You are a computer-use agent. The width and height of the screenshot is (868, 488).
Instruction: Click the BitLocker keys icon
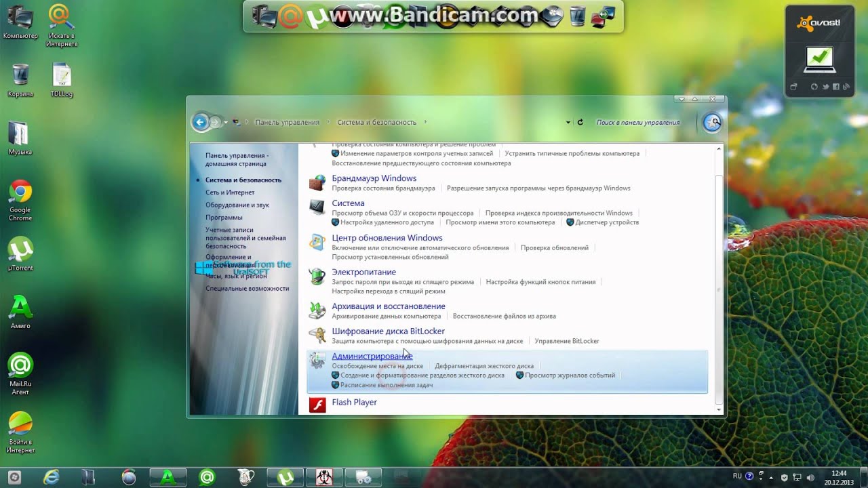pos(317,335)
